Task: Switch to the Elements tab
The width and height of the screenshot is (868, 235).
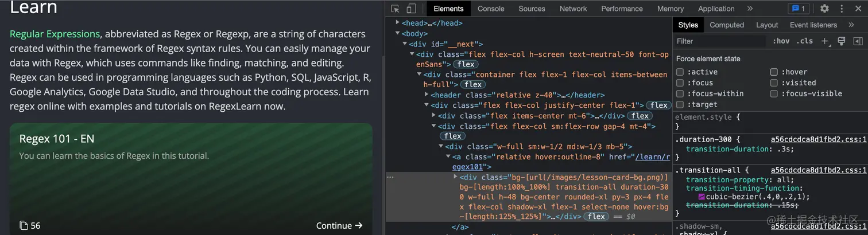Action: coord(448,9)
